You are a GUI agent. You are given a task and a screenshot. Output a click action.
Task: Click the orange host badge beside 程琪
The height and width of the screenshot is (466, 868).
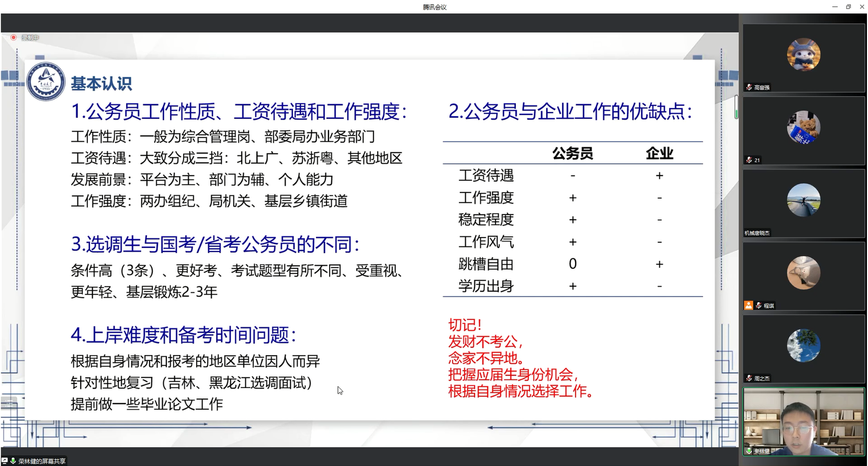tap(749, 305)
